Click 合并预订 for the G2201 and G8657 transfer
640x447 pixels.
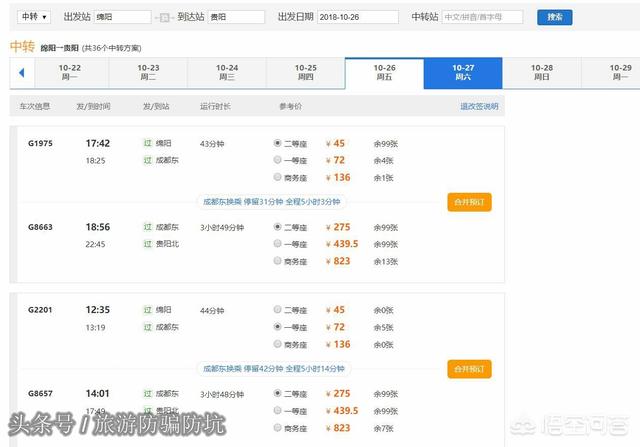point(469,369)
